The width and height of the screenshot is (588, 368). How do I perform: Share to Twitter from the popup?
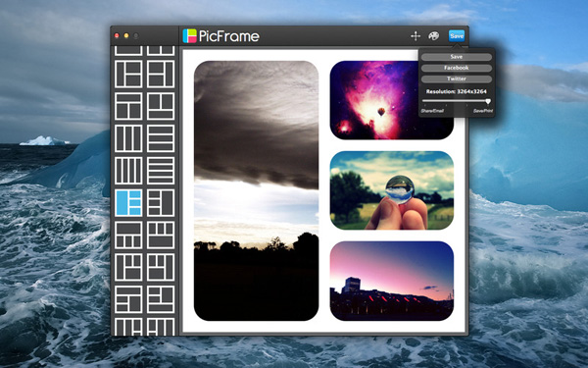(457, 79)
